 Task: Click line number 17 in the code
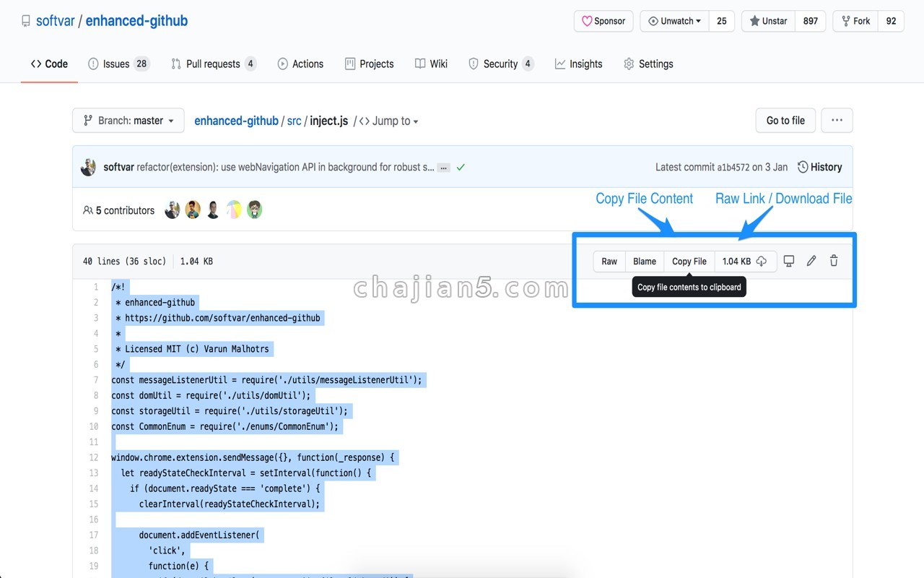coord(94,535)
